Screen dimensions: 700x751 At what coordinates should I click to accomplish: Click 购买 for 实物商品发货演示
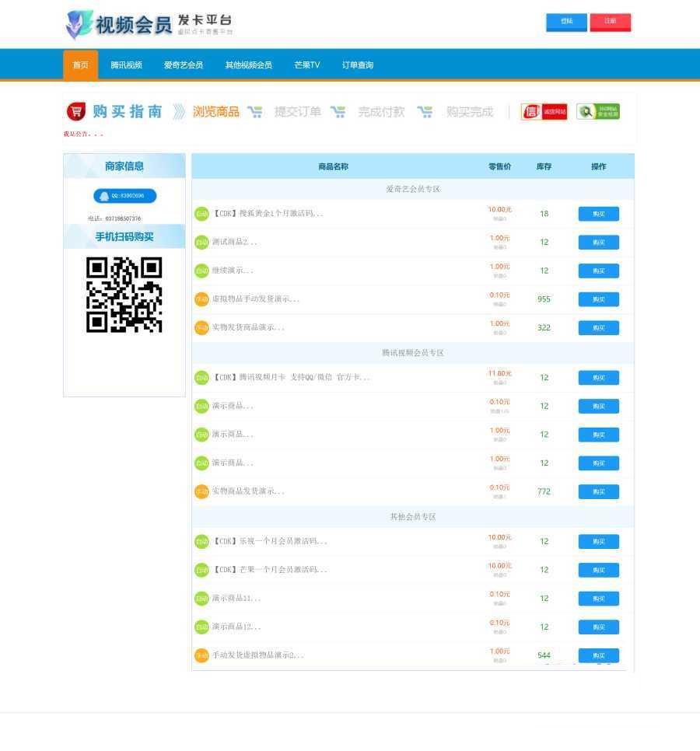pos(598,491)
